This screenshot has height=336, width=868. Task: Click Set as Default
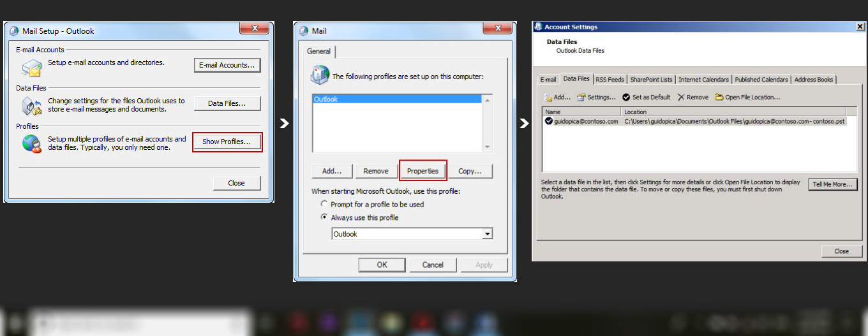click(x=647, y=98)
